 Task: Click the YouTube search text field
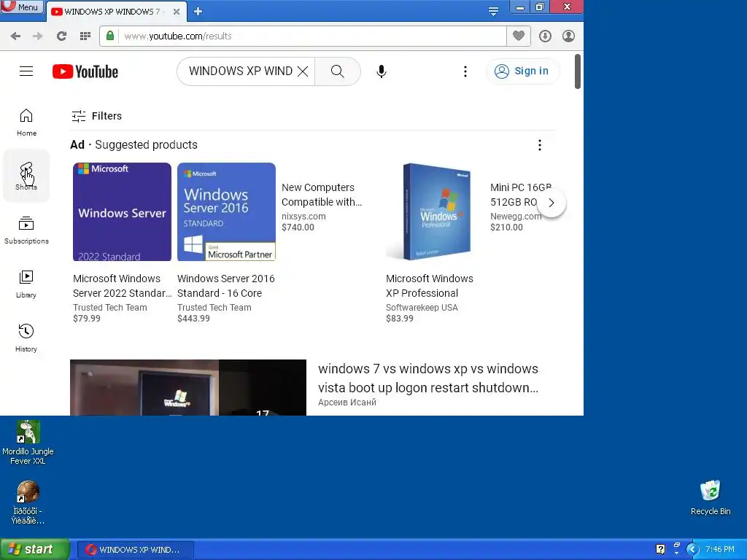pyautogui.click(x=241, y=71)
